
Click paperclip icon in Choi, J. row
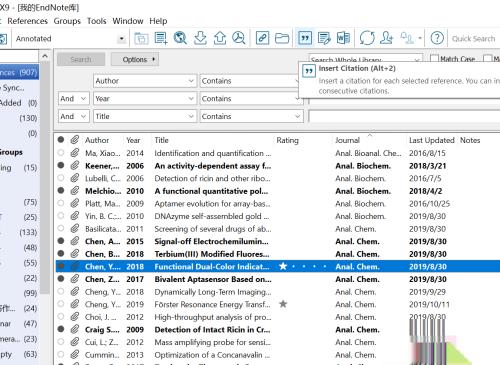75,317
